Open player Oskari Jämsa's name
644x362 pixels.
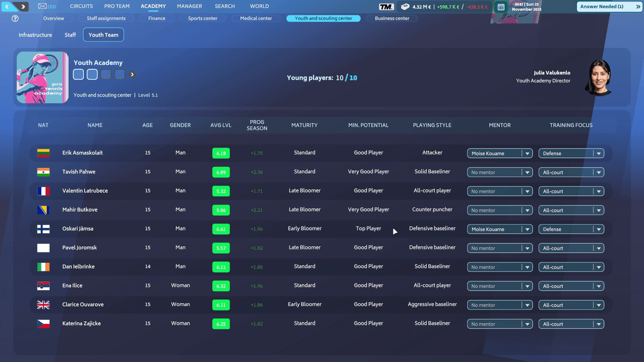tap(78, 228)
